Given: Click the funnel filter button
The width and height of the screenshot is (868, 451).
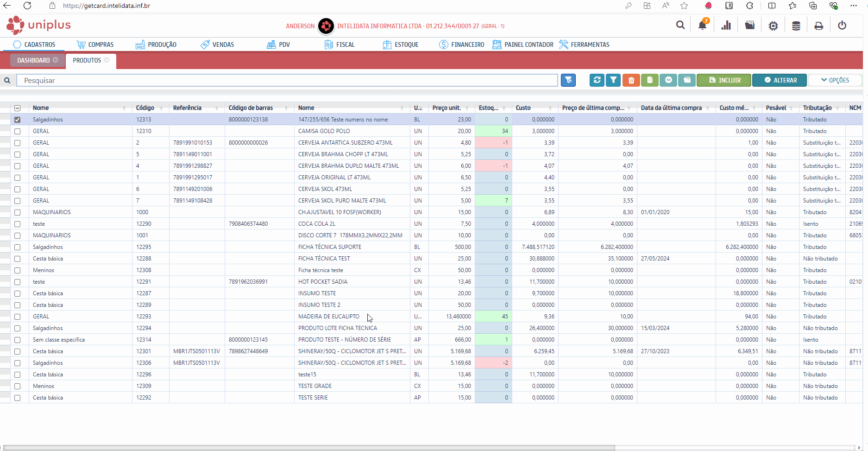Looking at the screenshot, I should (613, 80).
